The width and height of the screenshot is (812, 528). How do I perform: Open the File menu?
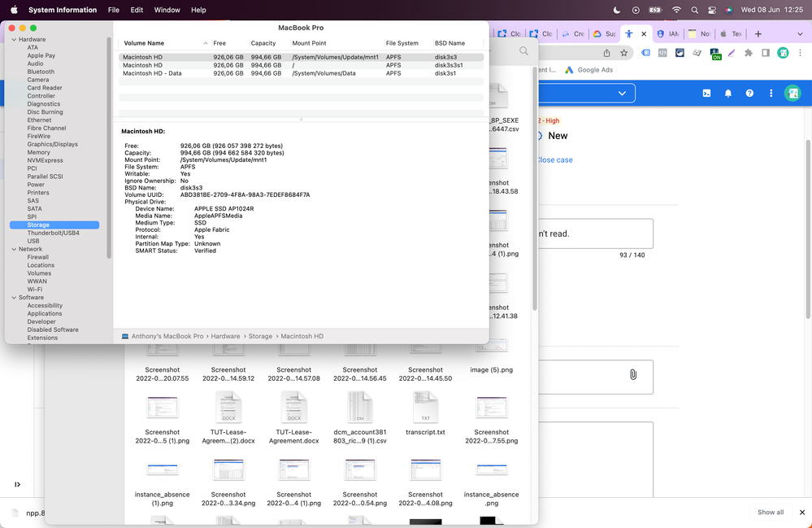114,10
